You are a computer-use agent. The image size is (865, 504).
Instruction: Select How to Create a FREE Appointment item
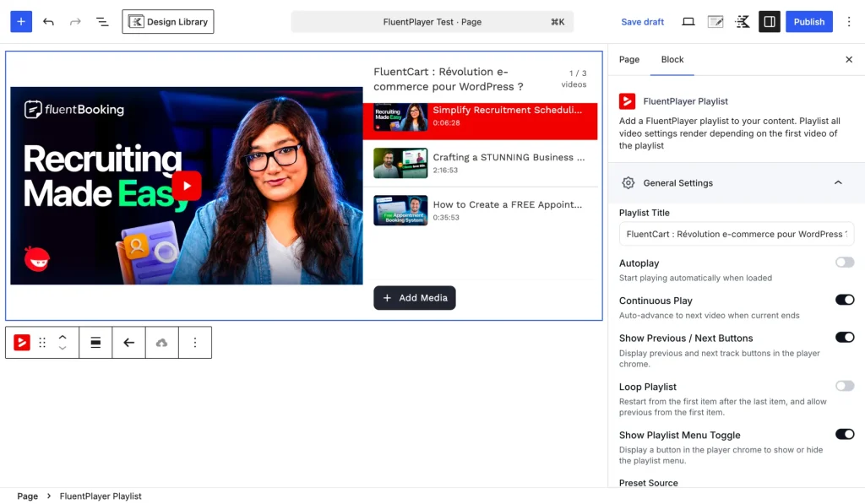pos(480,210)
